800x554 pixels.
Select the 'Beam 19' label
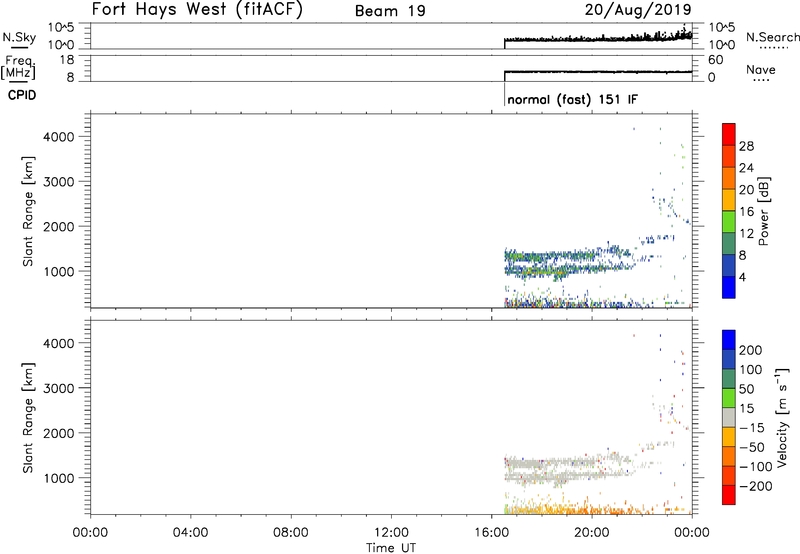click(390, 11)
